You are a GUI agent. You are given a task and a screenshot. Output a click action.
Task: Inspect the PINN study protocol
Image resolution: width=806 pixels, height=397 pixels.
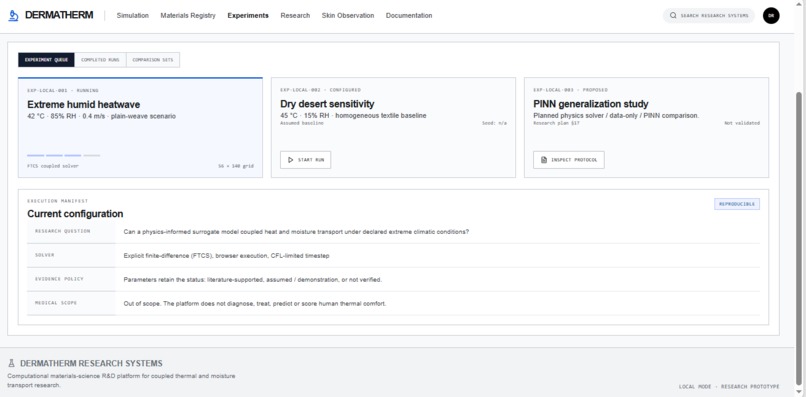click(x=569, y=160)
